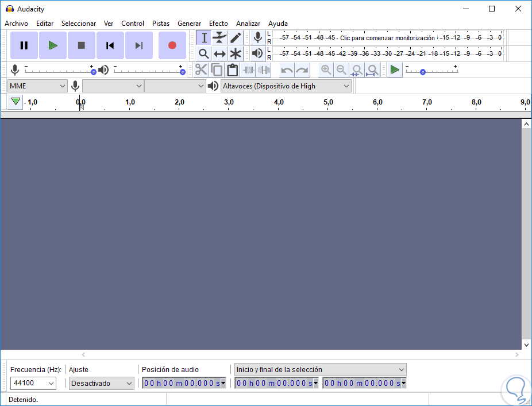Click the Silence audio icon
This screenshot has width=532, height=406.
click(264, 70)
